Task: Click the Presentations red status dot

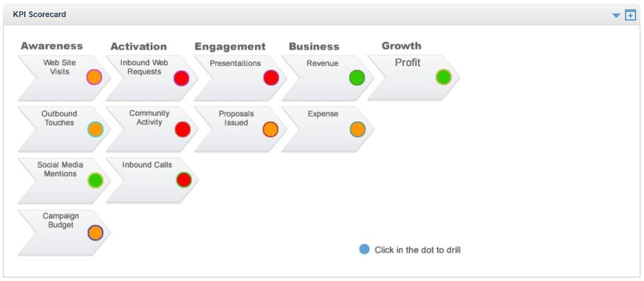Action: point(271,78)
